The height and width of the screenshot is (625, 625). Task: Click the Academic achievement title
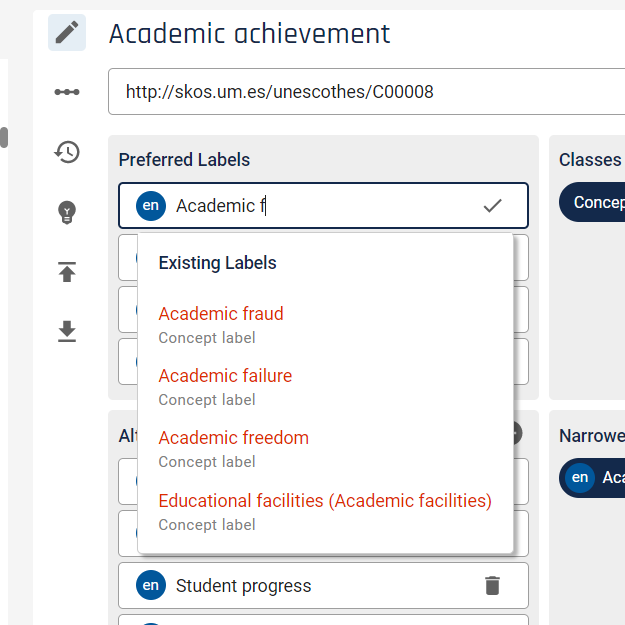pyautogui.click(x=250, y=33)
